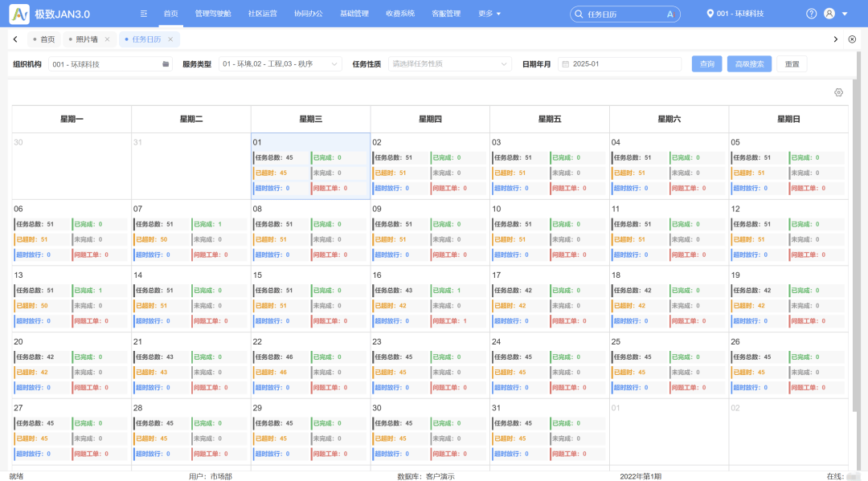Open the calendar column settings gear icon

pyautogui.click(x=838, y=92)
